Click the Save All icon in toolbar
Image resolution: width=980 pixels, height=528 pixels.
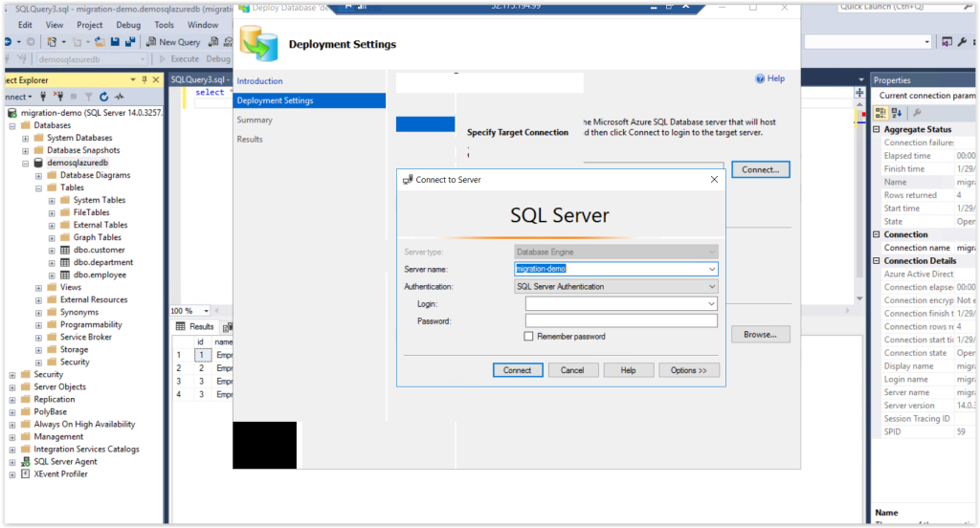click(x=130, y=42)
